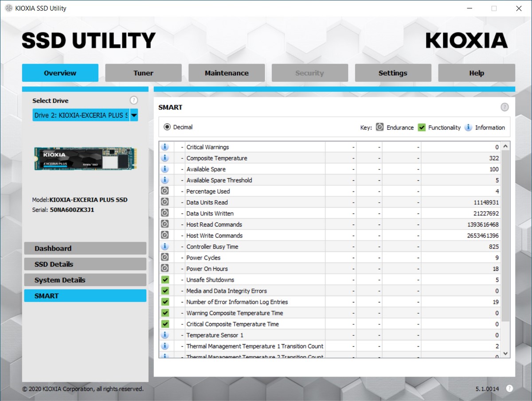Click the Unsafe Shutdowns label
This screenshot has height=401, width=532.
click(x=210, y=280)
